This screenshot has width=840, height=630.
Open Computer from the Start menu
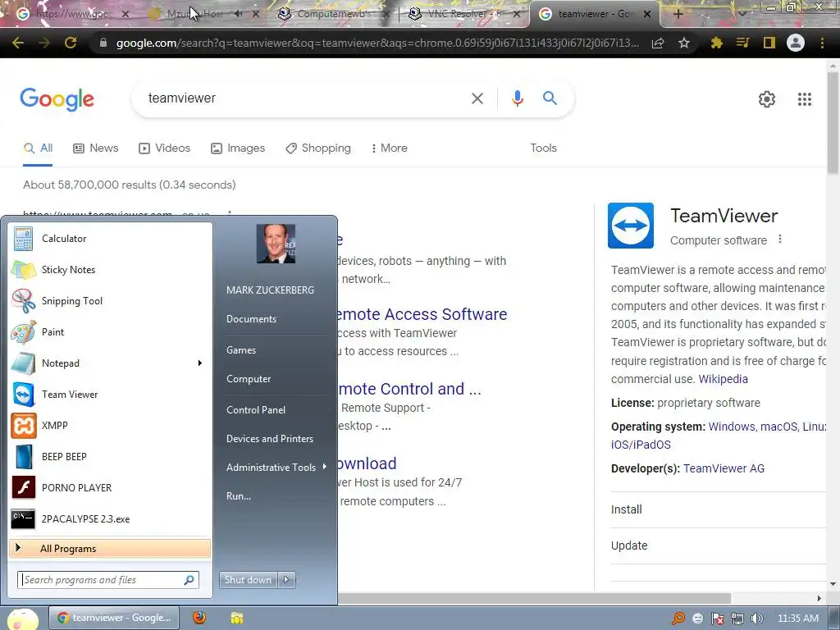pyautogui.click(x=249, y=379)
